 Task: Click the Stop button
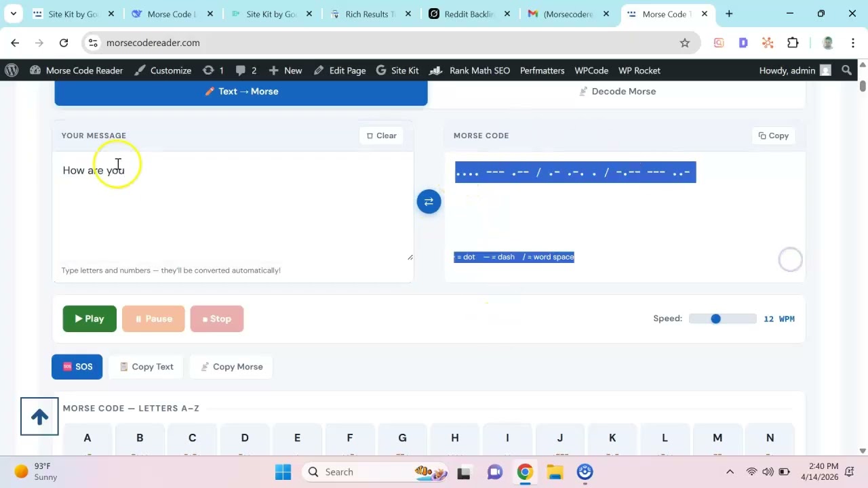coord(216,319)
